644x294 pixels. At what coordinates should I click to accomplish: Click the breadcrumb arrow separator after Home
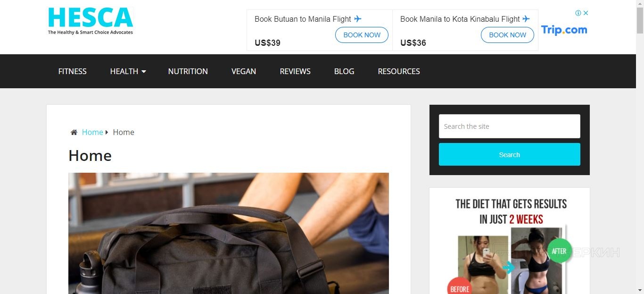107,132
